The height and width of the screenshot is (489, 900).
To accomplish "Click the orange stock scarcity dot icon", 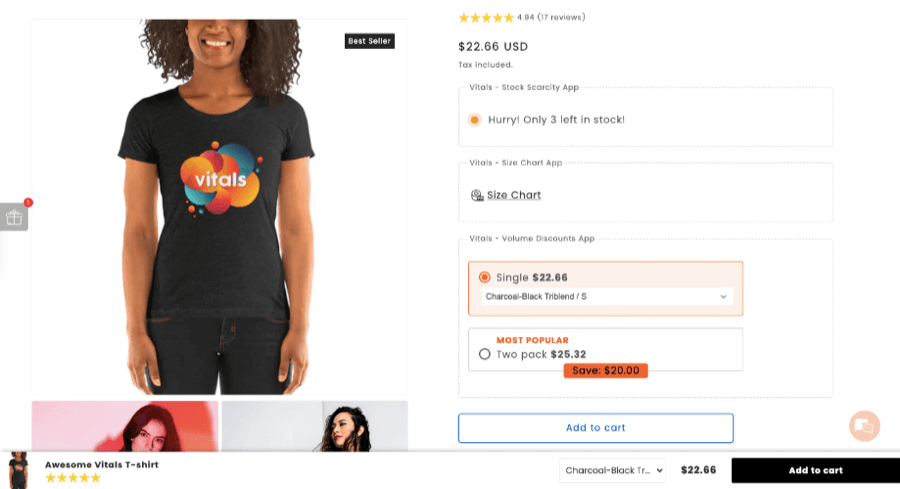I will 475,120.
